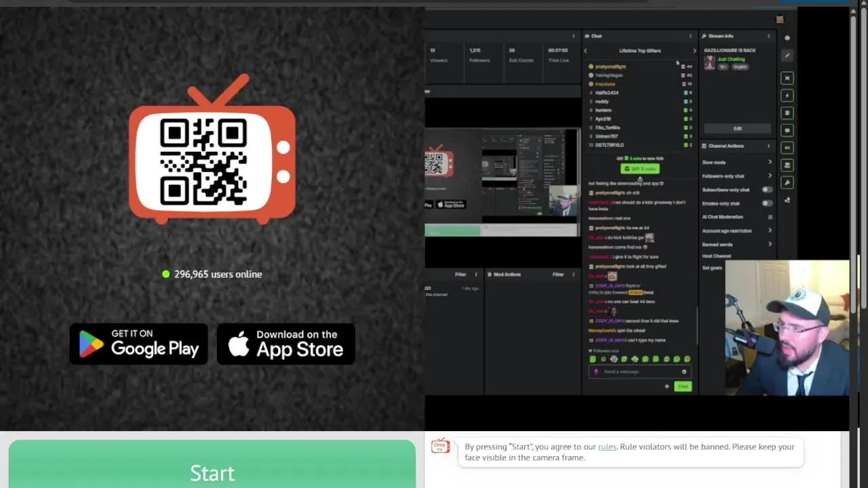868x488 pixels.
Task: Open the Stream Info panel options menu
Action: 768,36
